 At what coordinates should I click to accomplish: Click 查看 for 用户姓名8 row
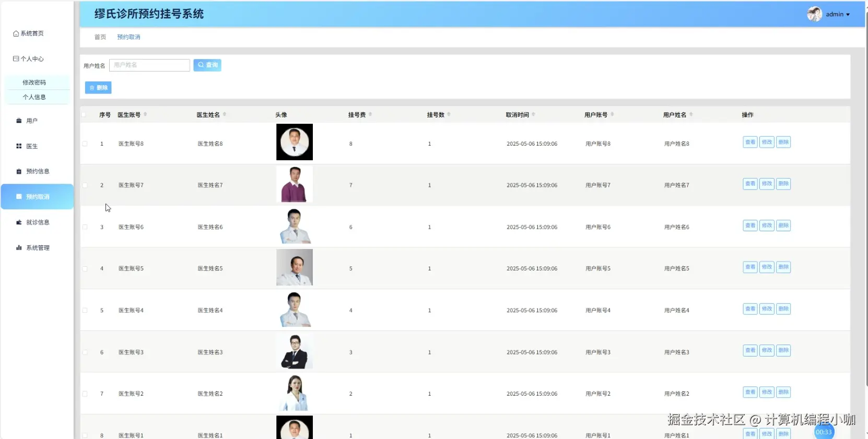[750, 142]
